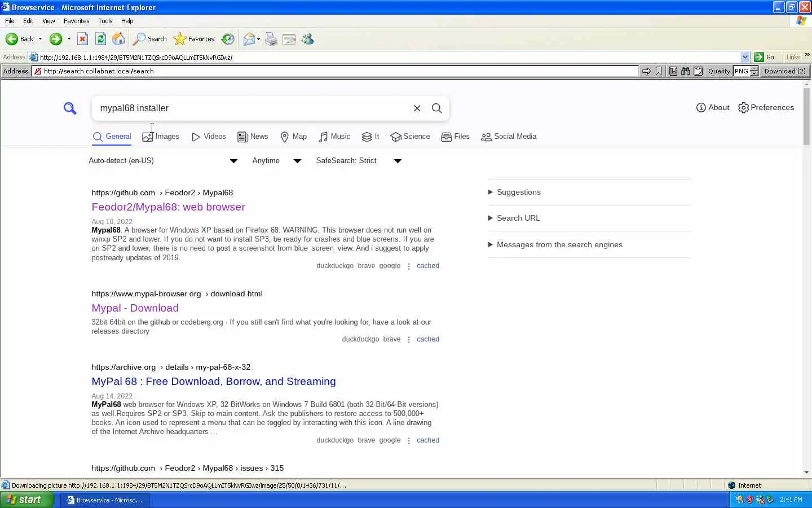Open cached link for Mypal - Download

click(427, 339)
